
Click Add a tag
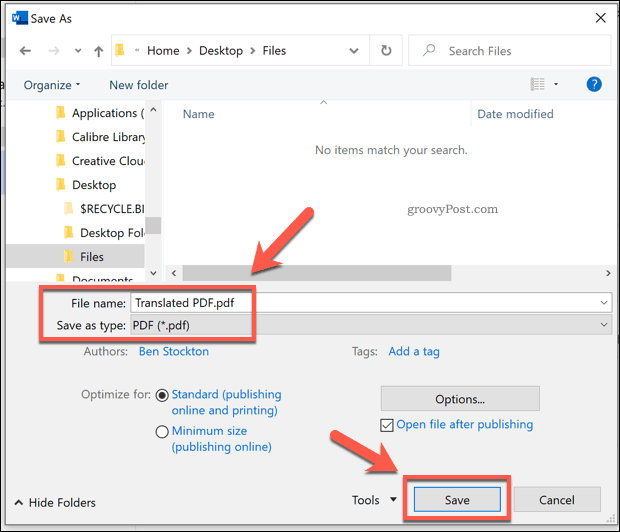[414, 351]
